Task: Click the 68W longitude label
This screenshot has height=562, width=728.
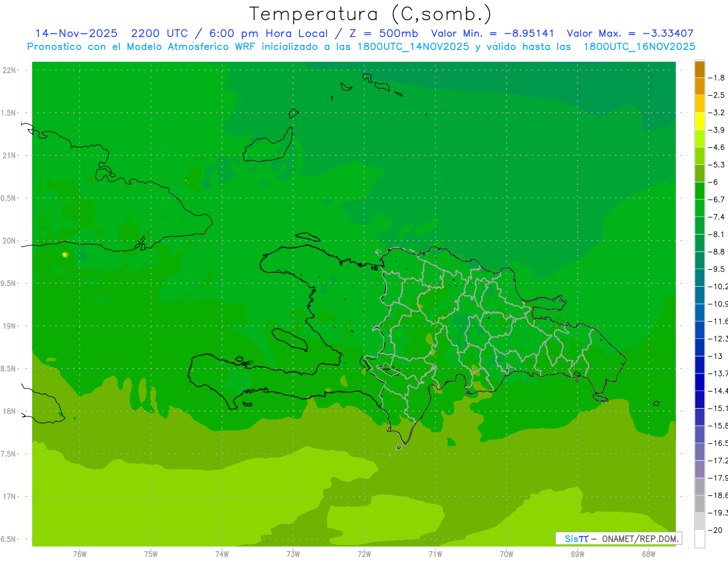Action: pos(649,554)
